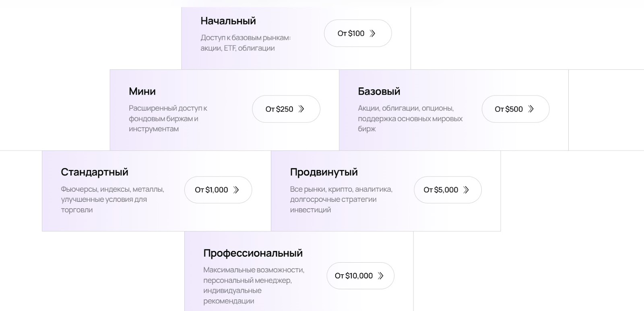Open the Стандартный plan heading
Screen dimensions: 644x311
(95, 172)
